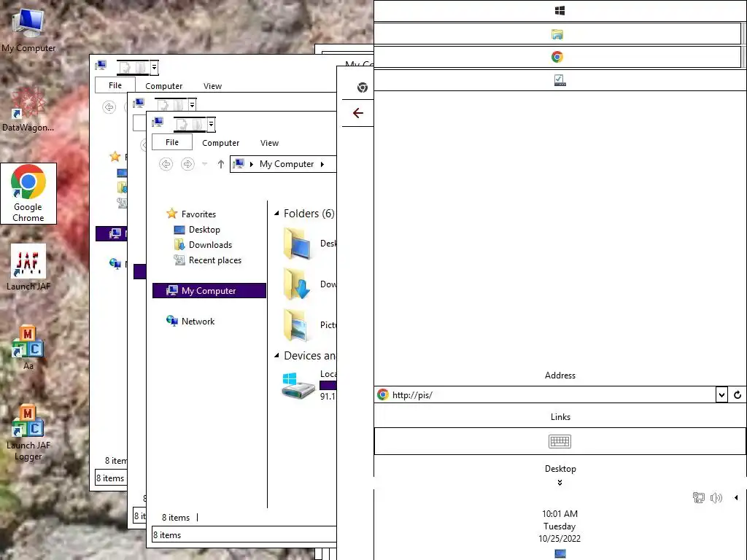Image resolution: width=747 pixels, height=560 pixels.
Task: Expand arrow before My Computer breadcrumb
Action: coord(252,164)
